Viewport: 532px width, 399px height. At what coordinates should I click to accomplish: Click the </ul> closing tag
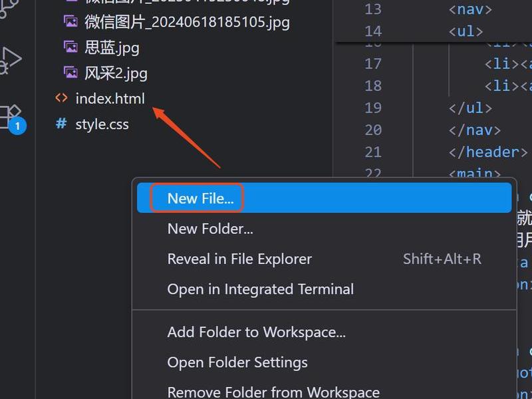coord(470,108)
